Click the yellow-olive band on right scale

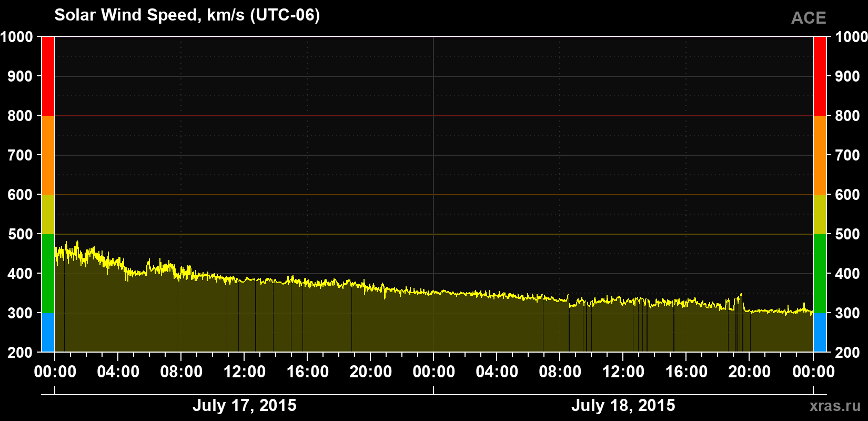(x=820, y=214)
